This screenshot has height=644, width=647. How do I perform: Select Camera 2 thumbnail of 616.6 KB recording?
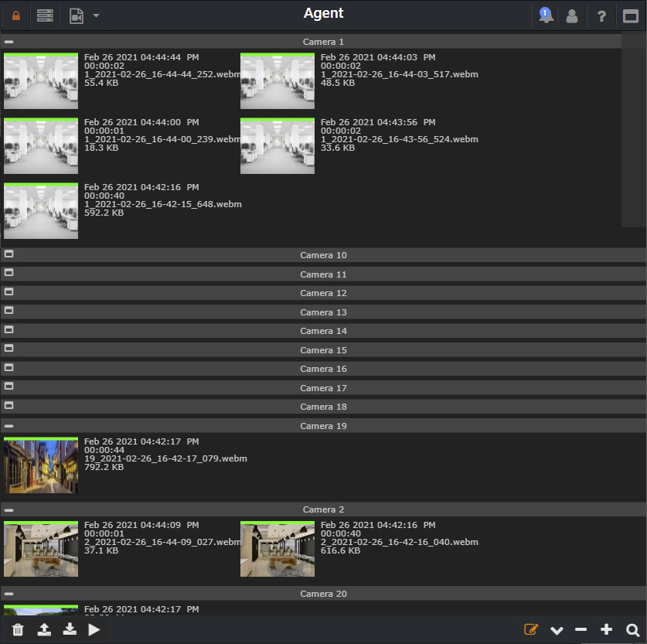[x=278, y=549]
